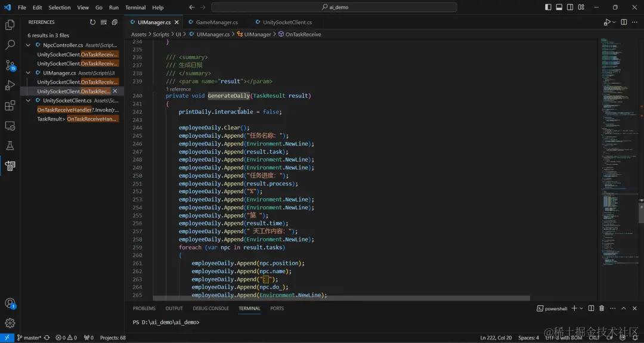
Task: Open the Run and Debug view
Action: pyautogui.click(x=10, y=85)
